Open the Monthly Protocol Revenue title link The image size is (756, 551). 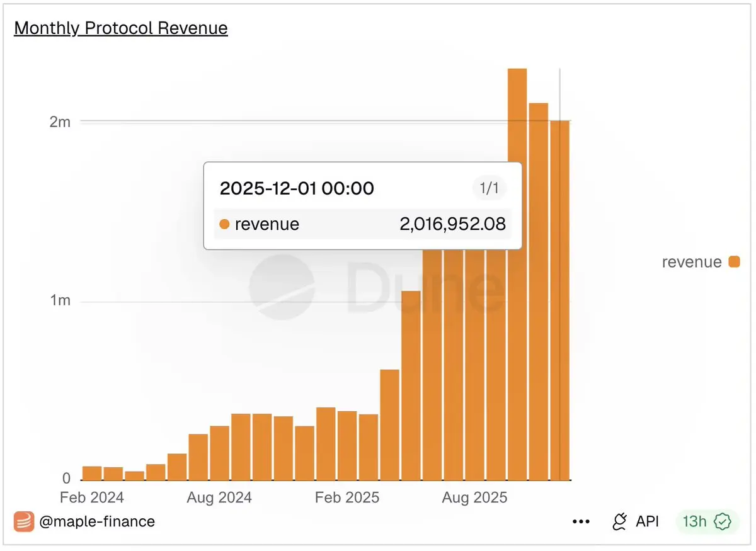(121, 28)
